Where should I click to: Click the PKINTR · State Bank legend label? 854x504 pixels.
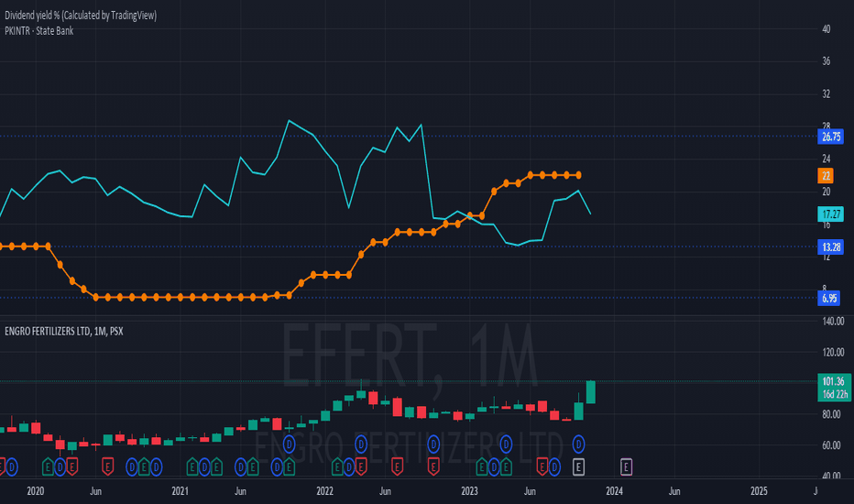38,31
